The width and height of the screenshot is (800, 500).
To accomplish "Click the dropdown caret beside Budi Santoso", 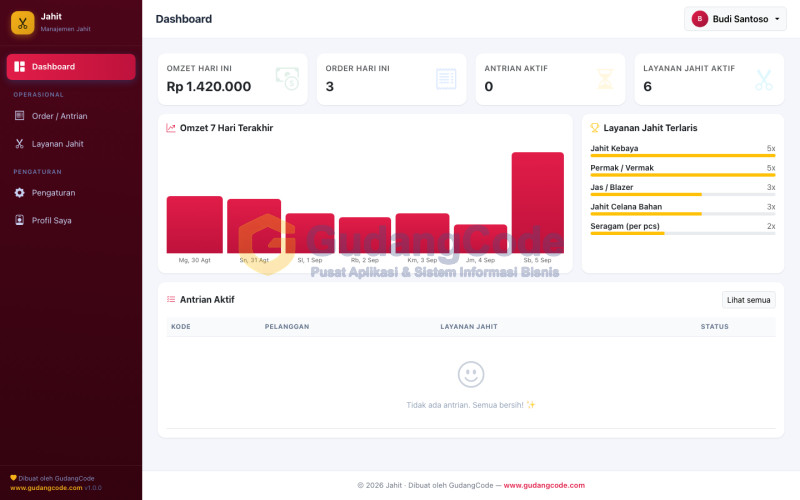I will pos(777,19).
